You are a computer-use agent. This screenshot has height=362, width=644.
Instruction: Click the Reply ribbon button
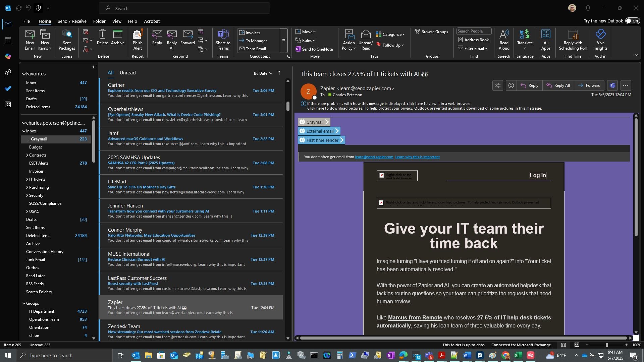click(x=157, y=37)
